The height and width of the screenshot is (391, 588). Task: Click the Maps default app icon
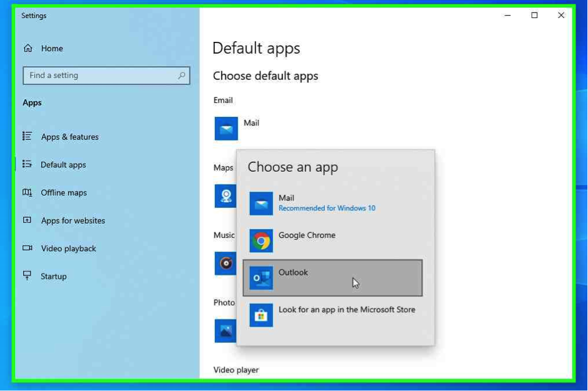tap(226, 196)
